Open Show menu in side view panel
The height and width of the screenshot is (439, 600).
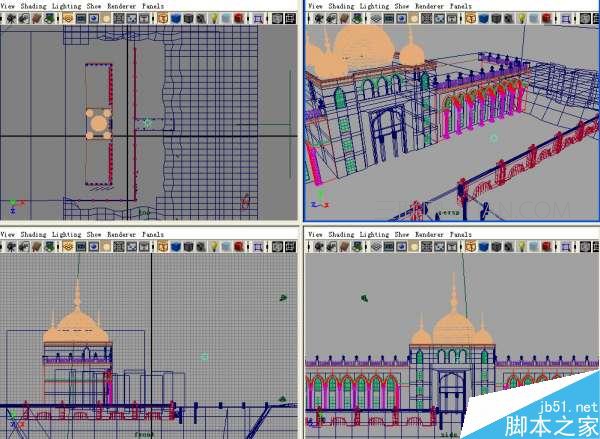(x=402, y=234)
